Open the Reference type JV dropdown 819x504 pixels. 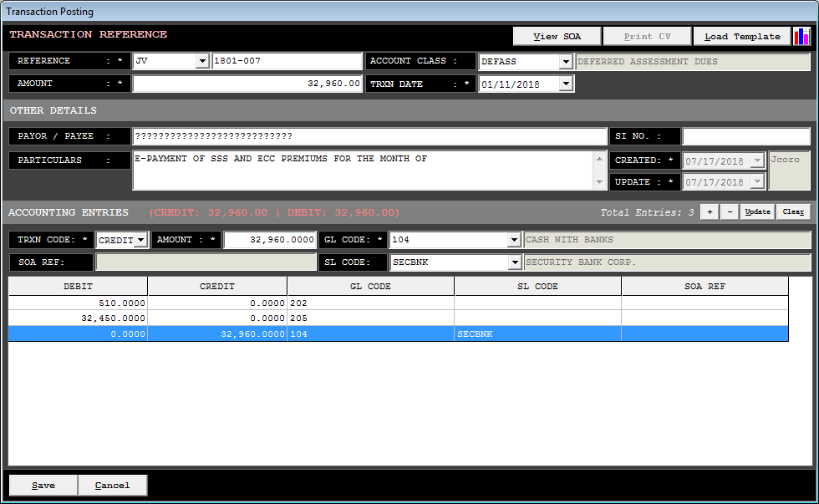(201, 61)
